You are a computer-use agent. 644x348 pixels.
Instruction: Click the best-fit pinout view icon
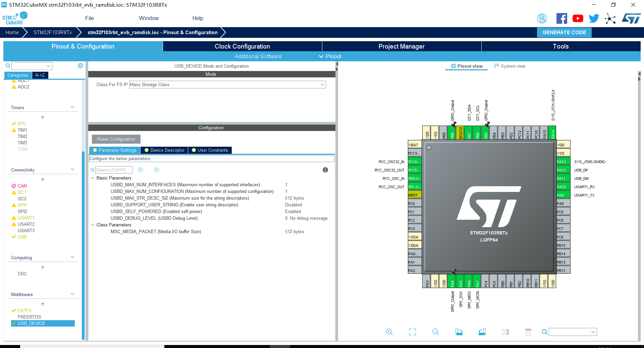click(x=412, y=332)
